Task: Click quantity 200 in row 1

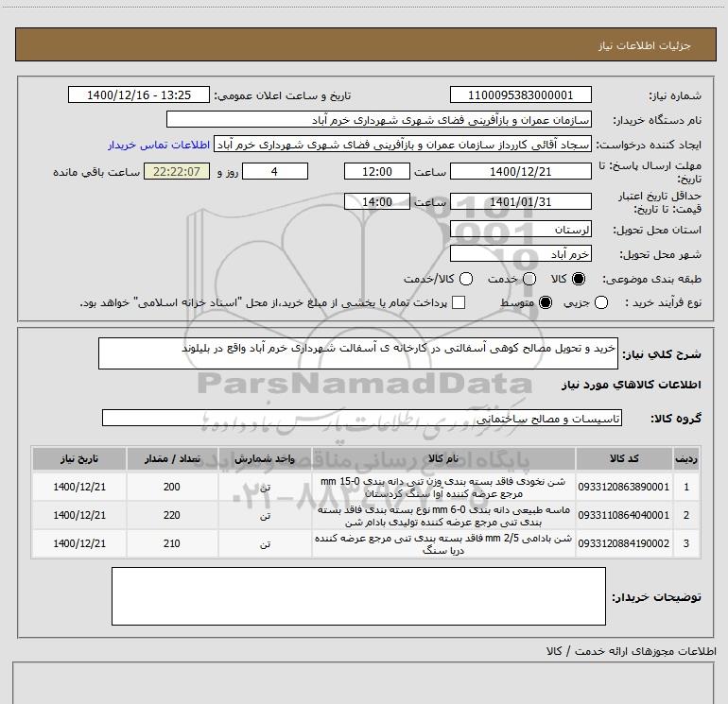Action: [172, 487]
